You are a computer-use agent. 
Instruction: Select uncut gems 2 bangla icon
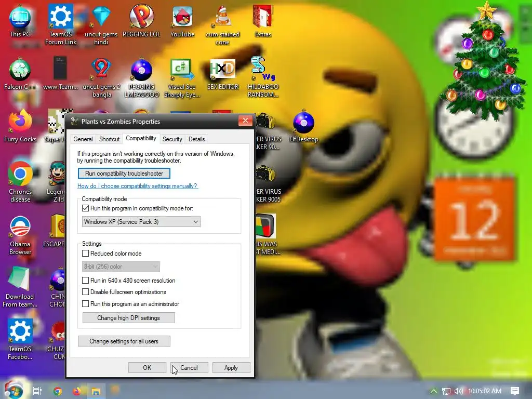[101, 78]
